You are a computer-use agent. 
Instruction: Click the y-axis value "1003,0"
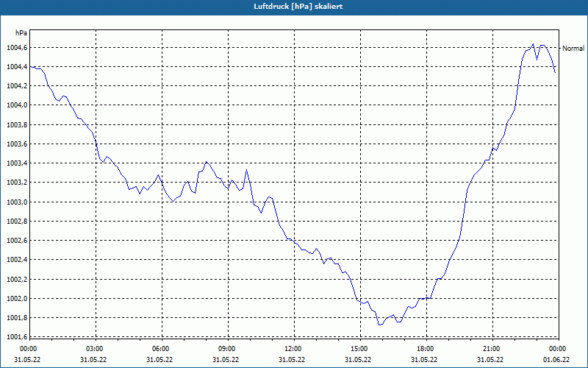[17, 202]
